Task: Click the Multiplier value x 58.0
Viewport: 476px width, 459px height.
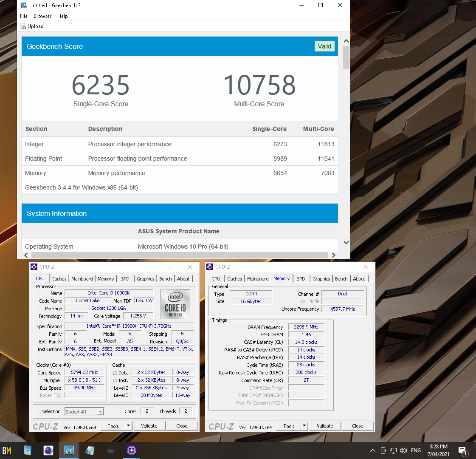Action: coord(84,380)
